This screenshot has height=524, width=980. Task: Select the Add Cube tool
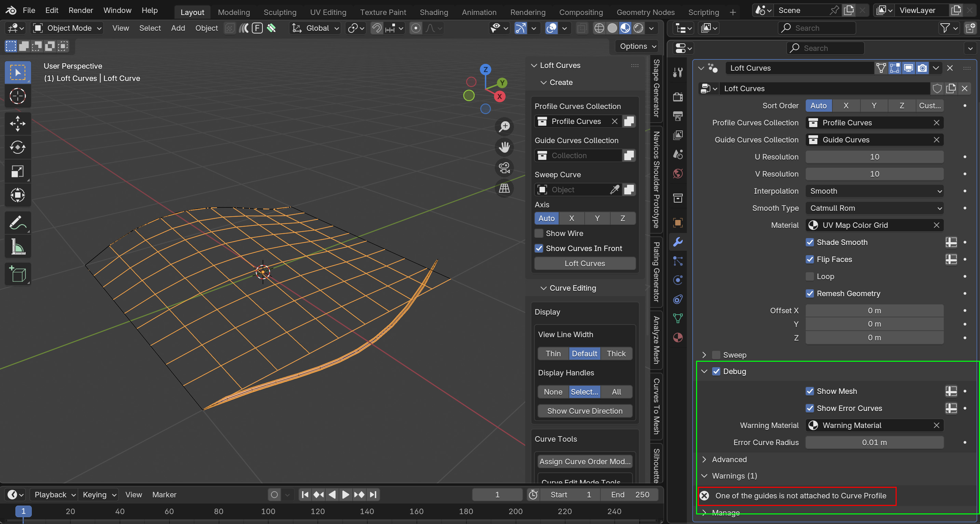point(17,275)
